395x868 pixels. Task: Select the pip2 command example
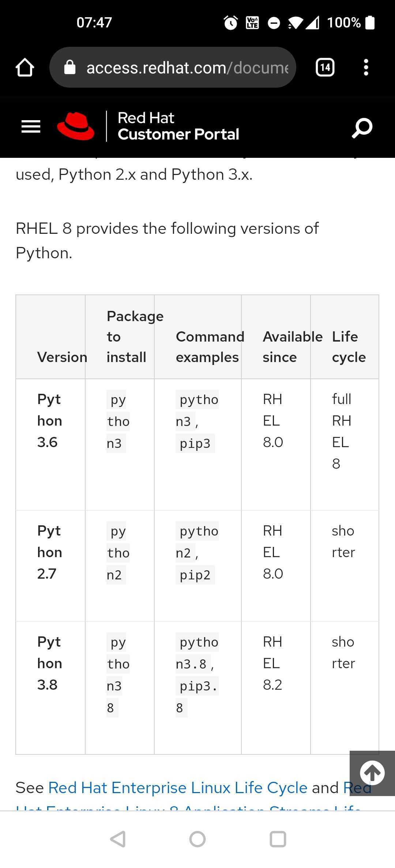coord(195,574)
